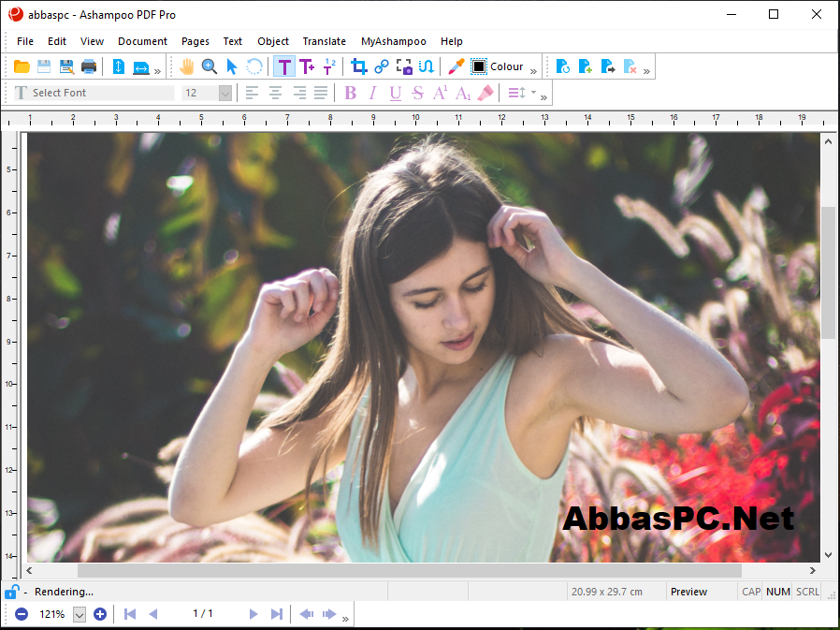Expand the file toolbar overflow chevron
Viewport: 840px width, 630px height.
click(157, 71)
